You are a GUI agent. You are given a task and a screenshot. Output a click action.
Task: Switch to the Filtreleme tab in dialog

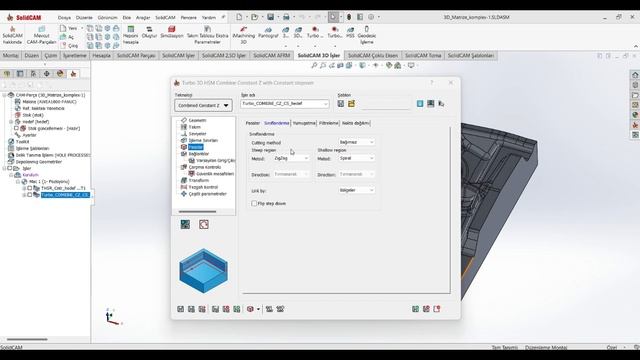click(x=329, y=123)
